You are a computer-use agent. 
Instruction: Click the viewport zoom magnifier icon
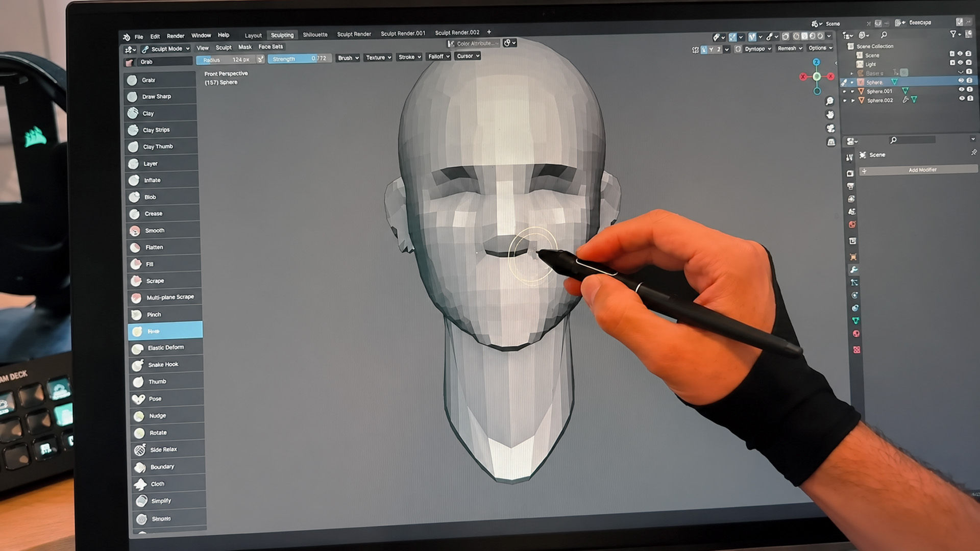[x=830, y=101]
